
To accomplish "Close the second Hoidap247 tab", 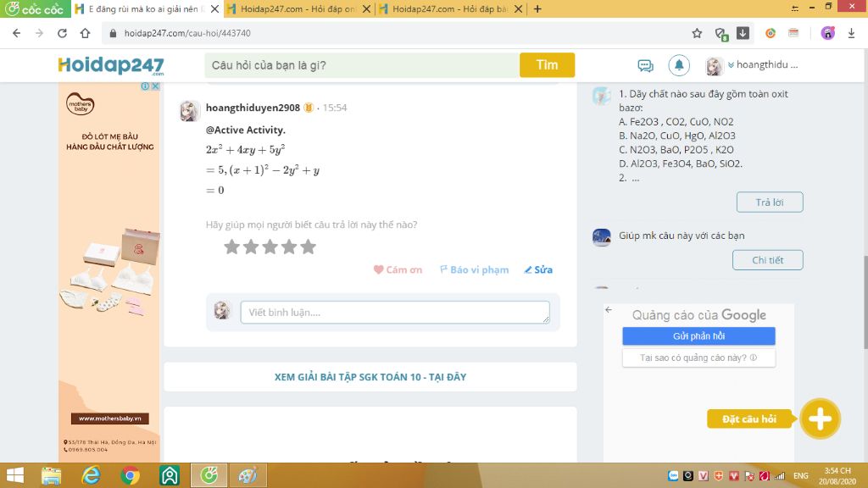I will (x=366, y=8).
